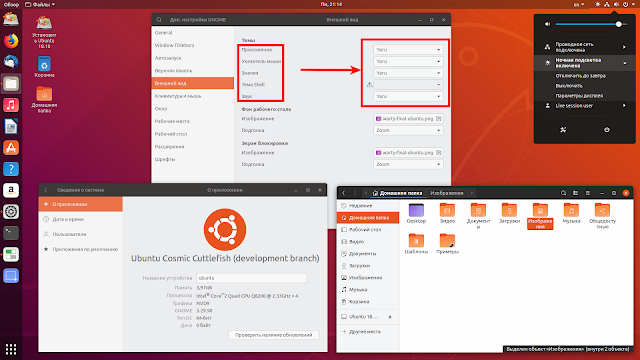Open Корзина in Files sidebar
640x360 pixels.
[368, 302]
